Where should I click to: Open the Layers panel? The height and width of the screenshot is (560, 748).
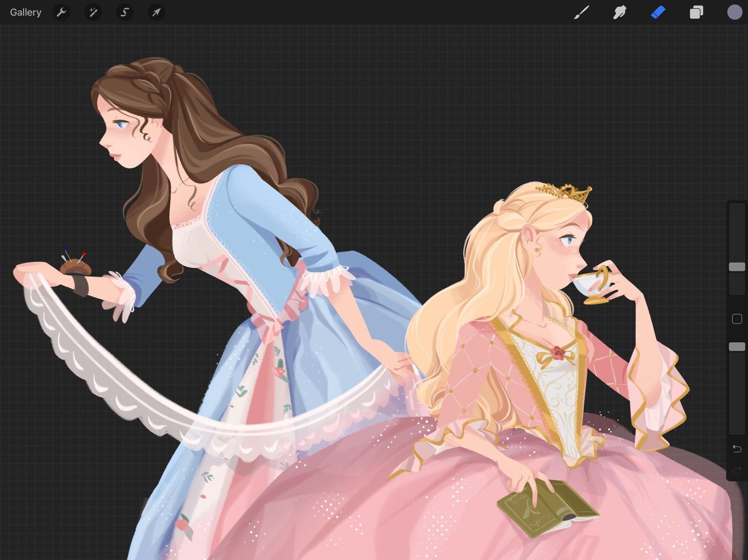tap(696, 12)
